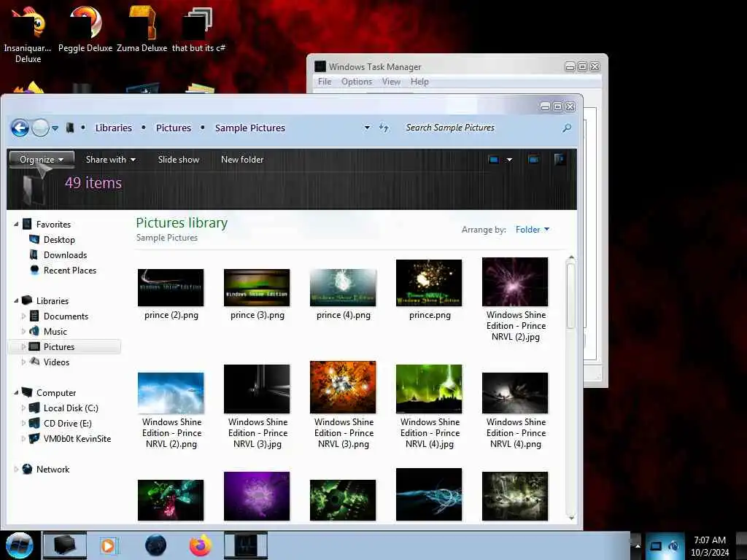
Task: Expand the Documents library node
Action: [23, 316]
